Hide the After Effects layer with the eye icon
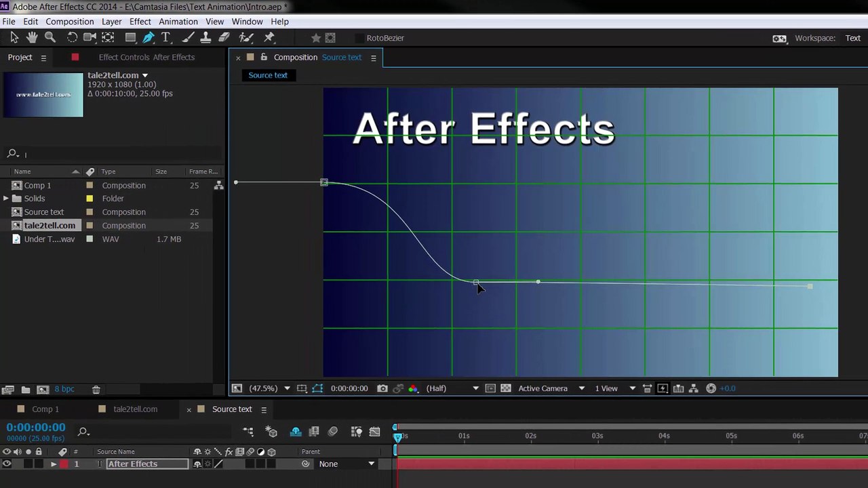This screenshot has width=868, height=488. tap(7, 464)
